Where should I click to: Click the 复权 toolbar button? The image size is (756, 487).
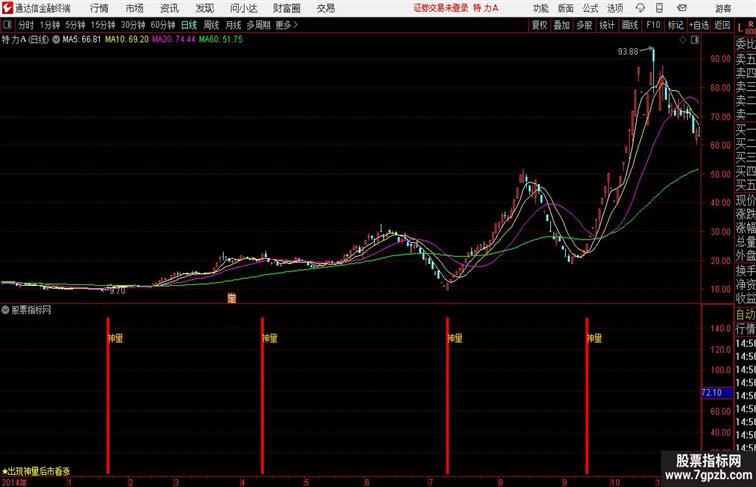(x=539, y=25)
